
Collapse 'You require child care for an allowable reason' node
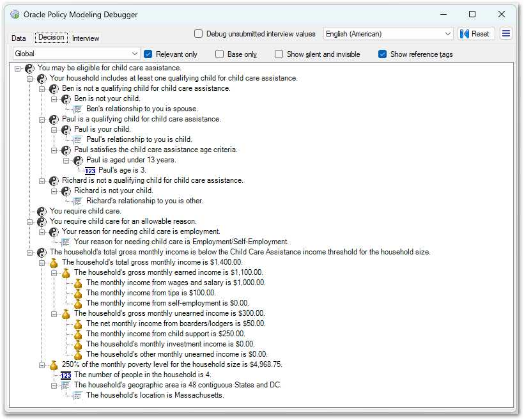30,222
